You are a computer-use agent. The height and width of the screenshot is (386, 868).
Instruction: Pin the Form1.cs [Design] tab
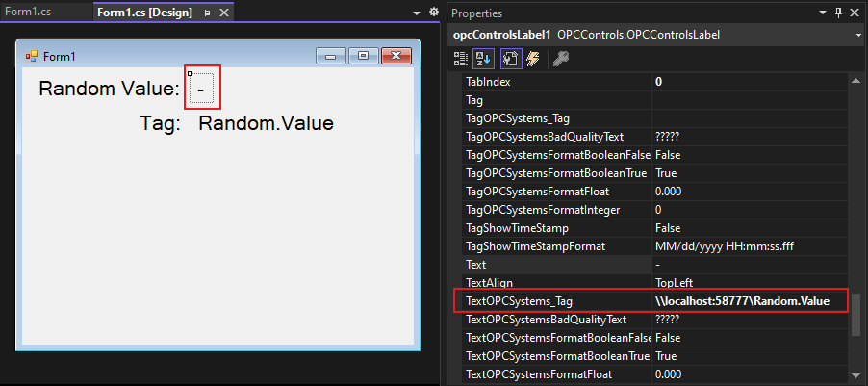click(x=206, y=13)
